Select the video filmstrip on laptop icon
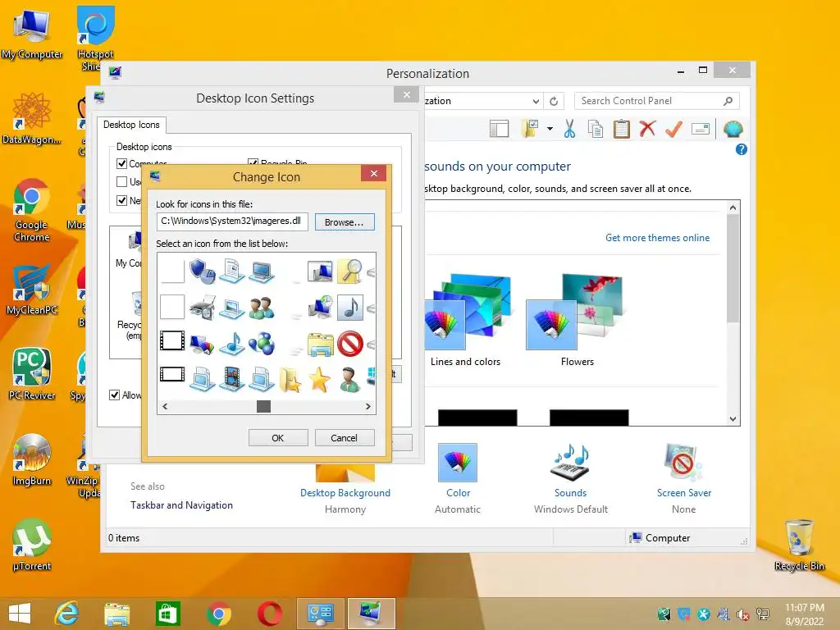 [231, 379]
